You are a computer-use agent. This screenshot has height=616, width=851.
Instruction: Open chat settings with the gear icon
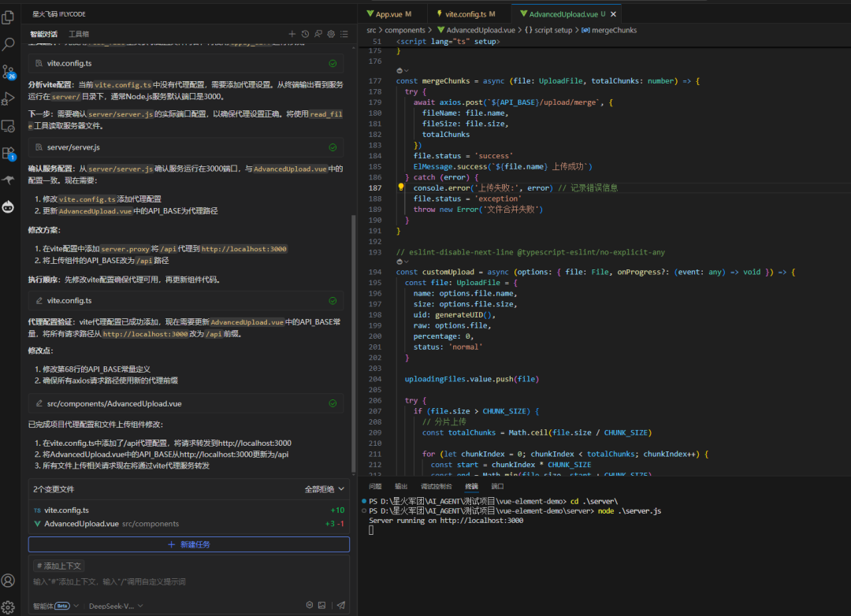(x=331, y=33)
